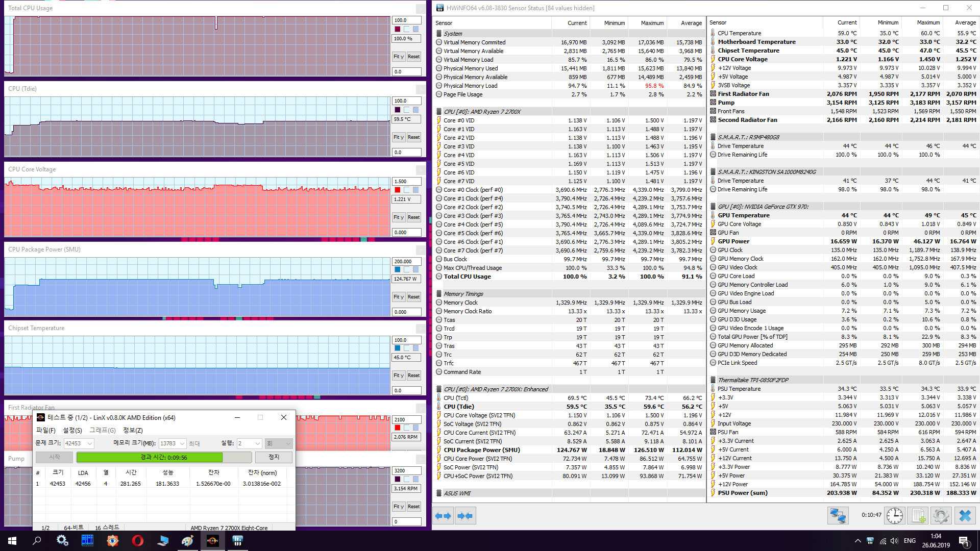This screenshot has height=551, width=980.
Task: Open the 파일(F) menu in LinX
Action: click(x=45, y=430)
